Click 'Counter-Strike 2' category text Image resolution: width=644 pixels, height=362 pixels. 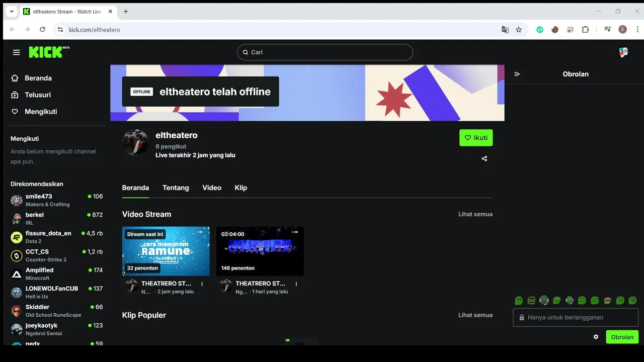point(46,260)
